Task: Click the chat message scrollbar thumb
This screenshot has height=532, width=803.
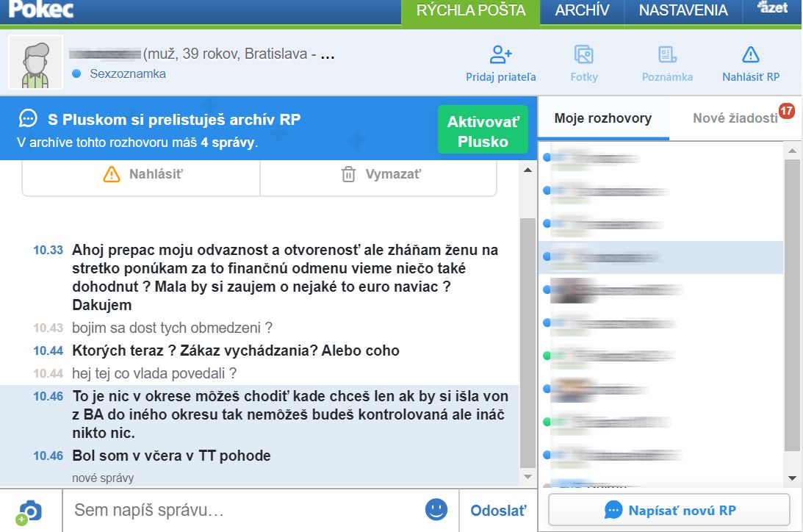Action: tap(528, 343)
